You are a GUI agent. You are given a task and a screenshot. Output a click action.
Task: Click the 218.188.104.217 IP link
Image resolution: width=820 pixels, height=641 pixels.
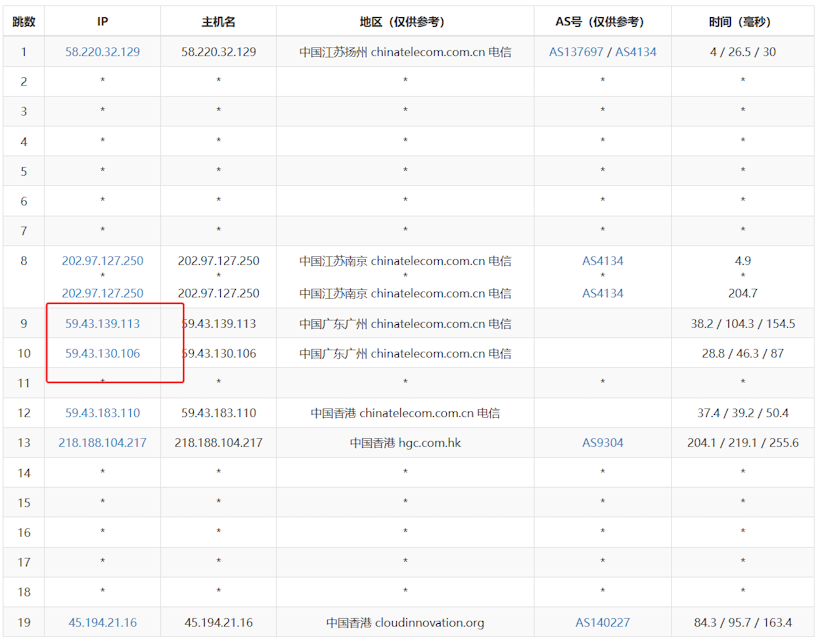coord(101,442)
